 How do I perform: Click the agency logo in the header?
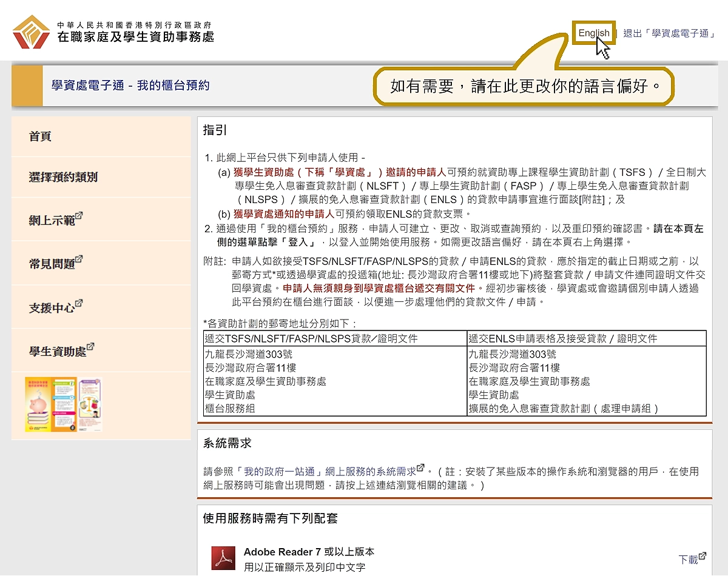[x=32, y=32]
